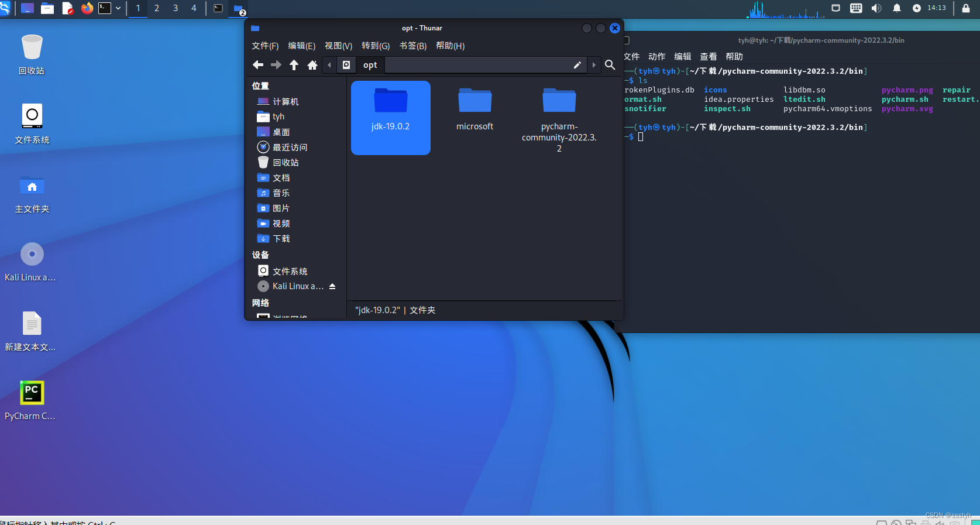This screenshot has width=980, height=525.
Task: Go forward in Thunar navigation
Action: pos(276,65)
